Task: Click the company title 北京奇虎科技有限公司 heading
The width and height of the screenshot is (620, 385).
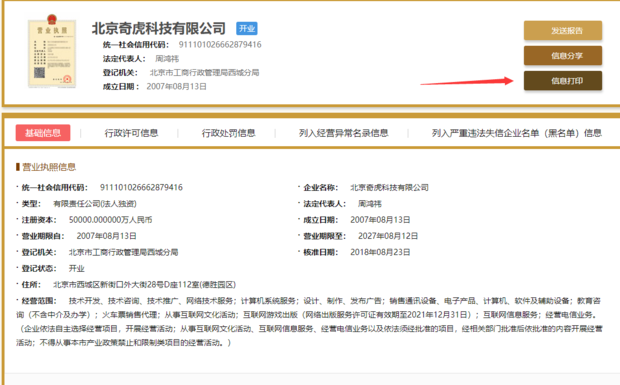Action: pos(159,28)
